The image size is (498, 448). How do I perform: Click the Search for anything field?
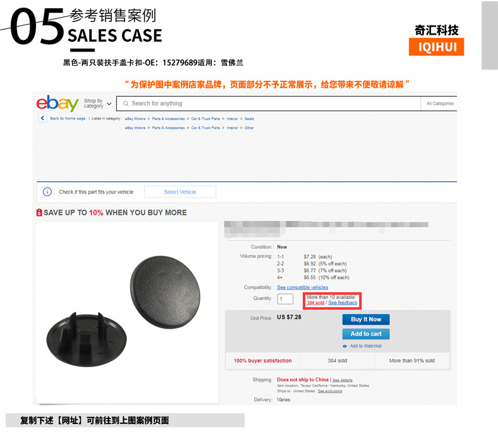click(x=269, y=104)
